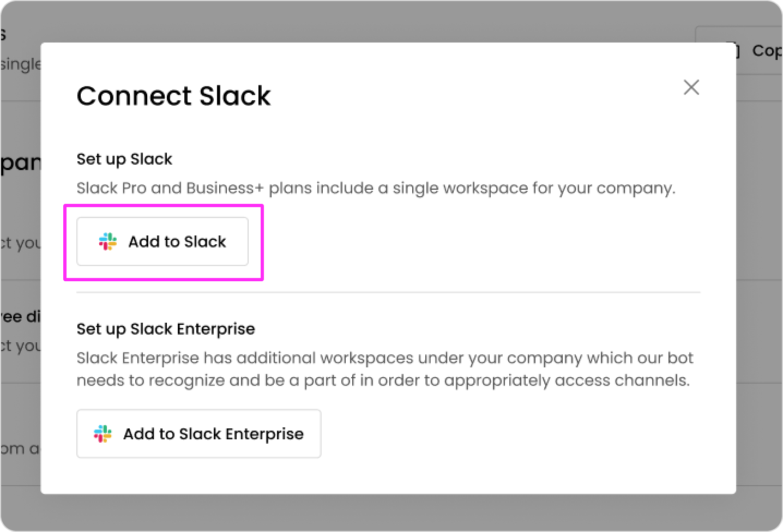783x532 pixels.
Task: Click Add to Slack Enterprise
Action: coord(198,434)
